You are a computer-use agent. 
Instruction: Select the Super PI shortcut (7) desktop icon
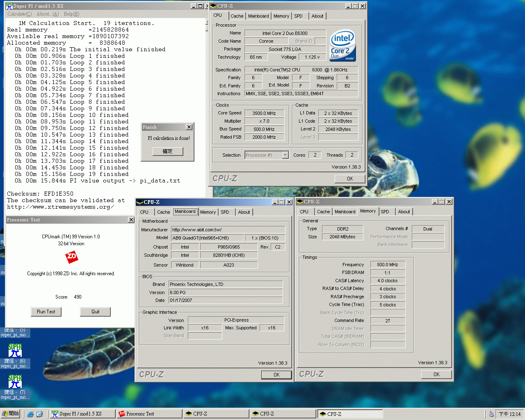[x=15, y=386]
